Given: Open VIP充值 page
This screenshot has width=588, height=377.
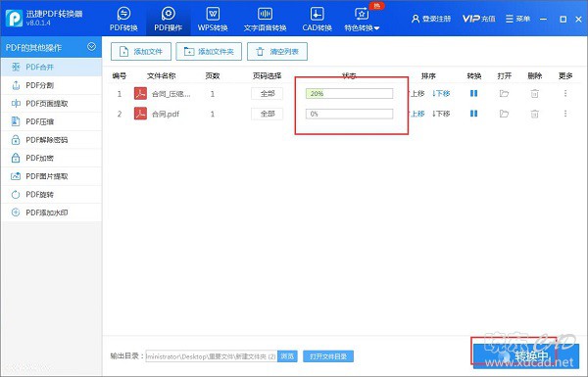Looking at the screenshot, I should click(x=478, y=19).
